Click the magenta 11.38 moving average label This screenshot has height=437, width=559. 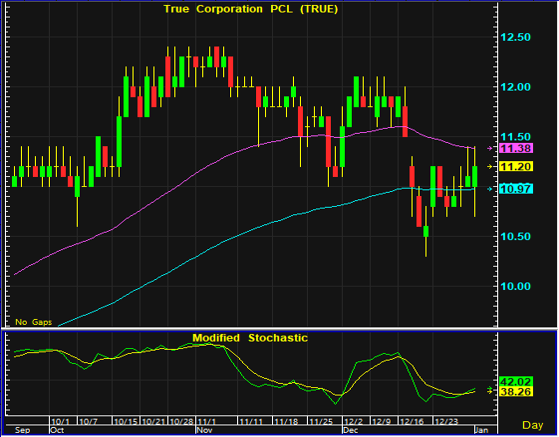click(x=517, y=148)
